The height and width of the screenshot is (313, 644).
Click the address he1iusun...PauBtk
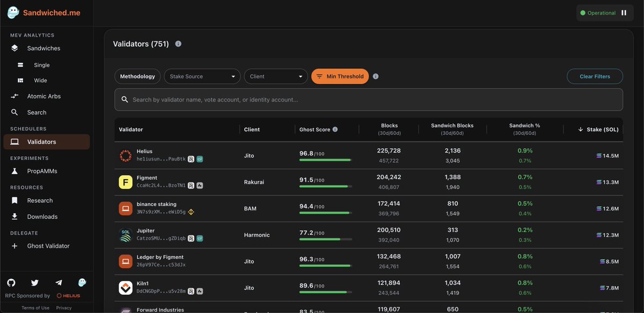(x=161, y=159)
